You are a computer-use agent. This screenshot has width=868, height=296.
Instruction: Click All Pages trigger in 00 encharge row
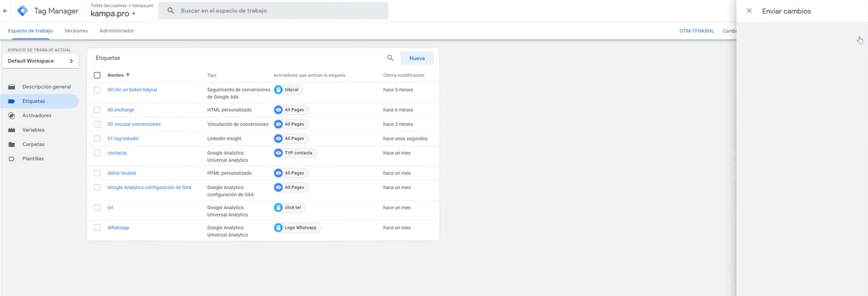coord(291,110)
